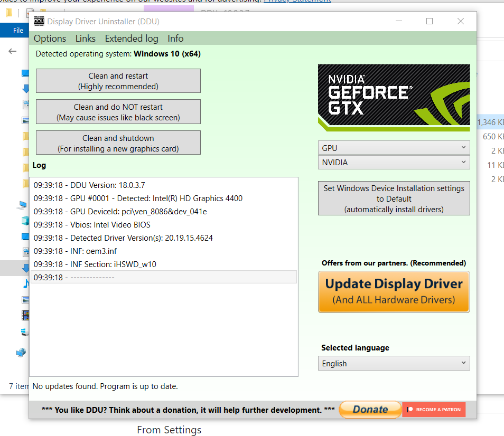Select log line Vbios: Intel Video BIOS
Viewport: 504px width, 436px height.
click(x=164, y=225)
